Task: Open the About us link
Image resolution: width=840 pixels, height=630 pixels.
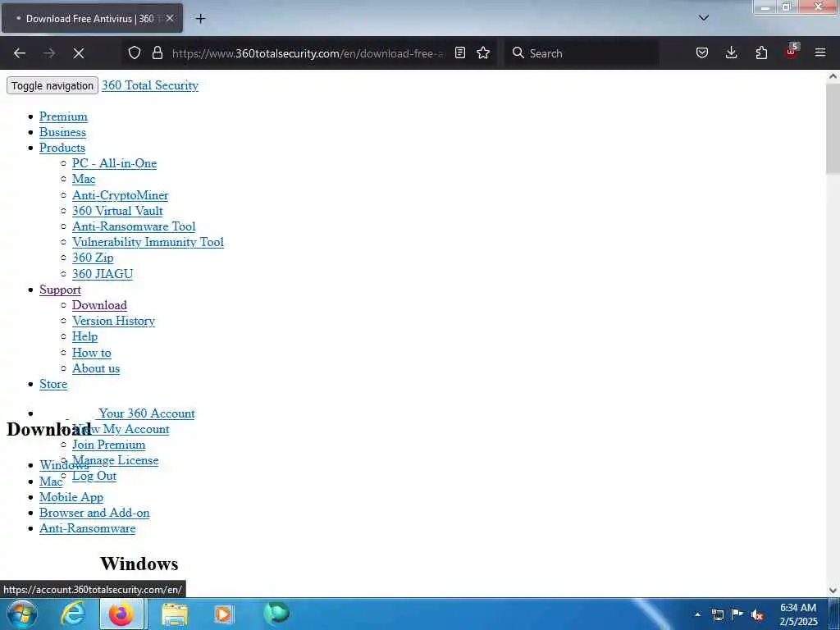Action: click(x=96, y=368)
